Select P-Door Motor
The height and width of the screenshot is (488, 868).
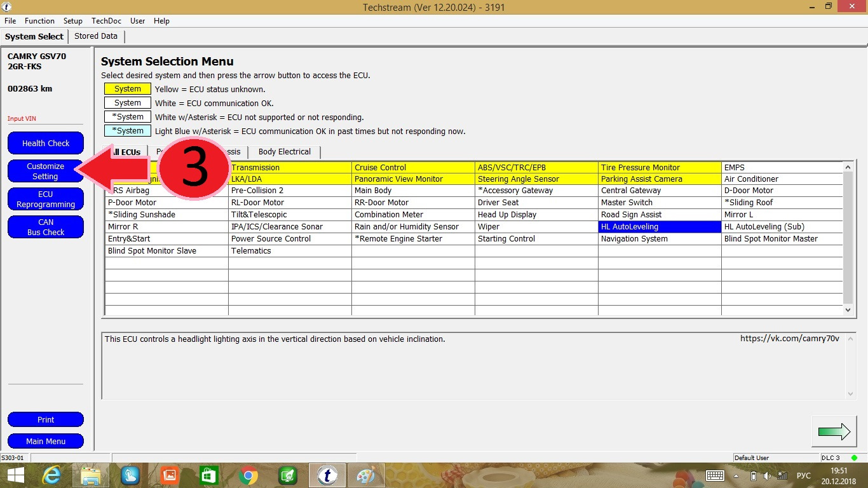pos(166,203)
